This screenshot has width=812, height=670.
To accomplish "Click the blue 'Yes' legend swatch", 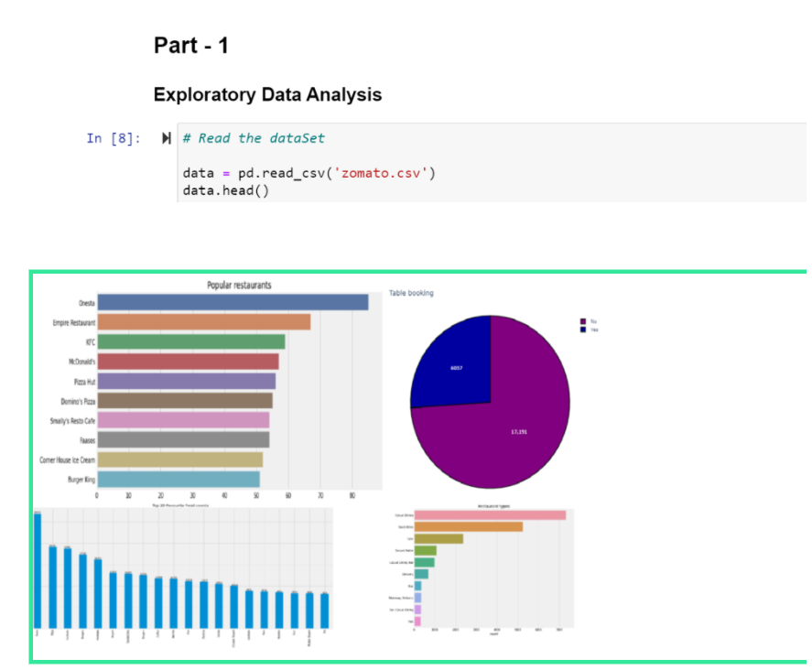I will pyautogui.click(x=583, y=330).
